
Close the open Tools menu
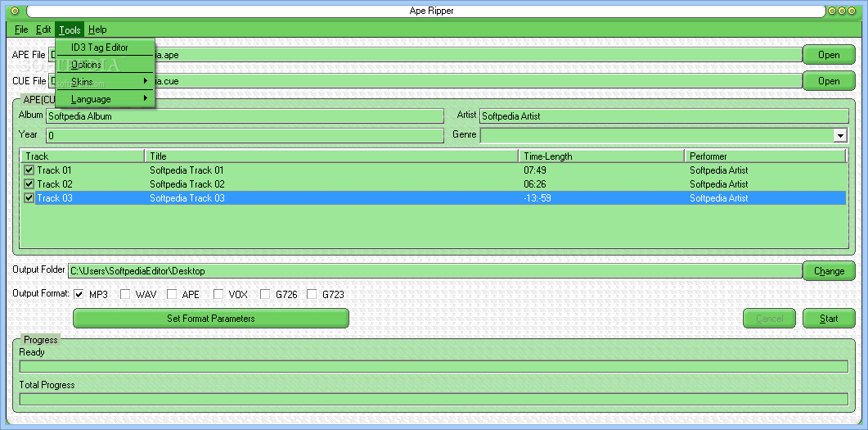pyautogui.click(x=70, y=29)
